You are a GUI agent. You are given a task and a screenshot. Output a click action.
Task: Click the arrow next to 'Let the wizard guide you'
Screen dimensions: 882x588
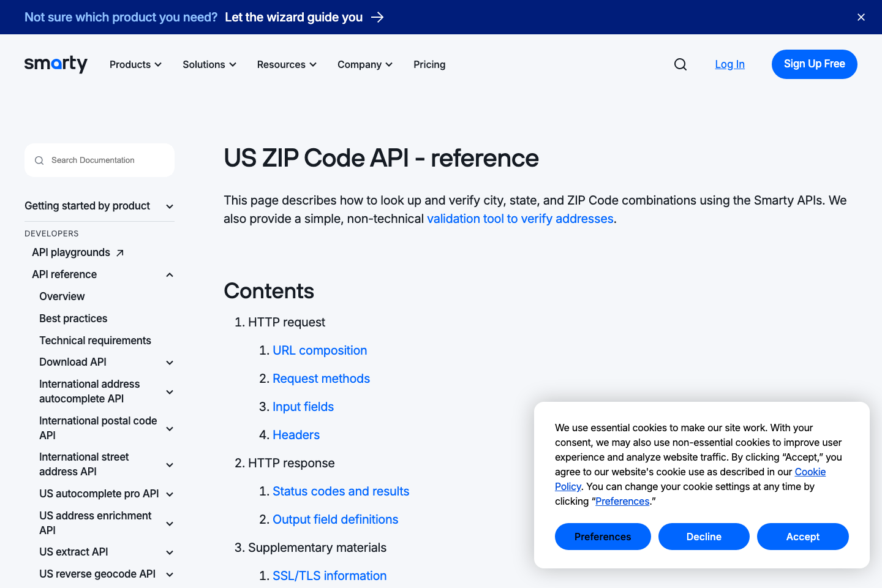378,17
